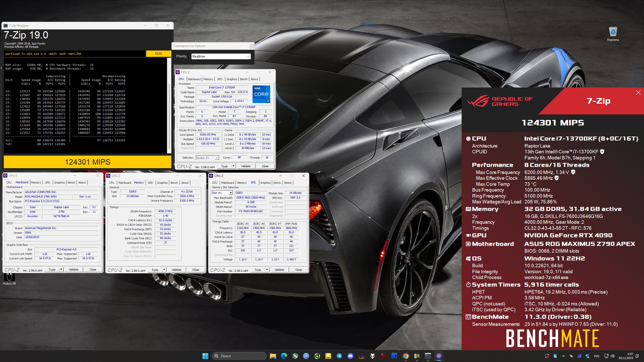Click the BIOS Version 0066 field

[x=61, y=233]
